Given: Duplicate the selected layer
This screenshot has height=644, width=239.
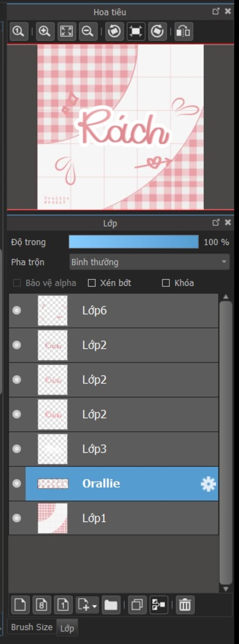Looking at the screenshot, I should click(x=137, y=605).
